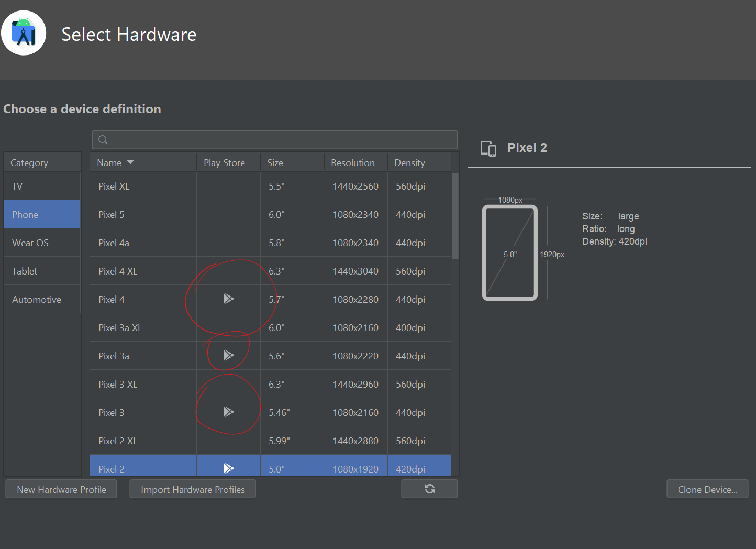Click the device icon beside Pixel 2 title
The image size is (756, 549).
pos(488,149)
